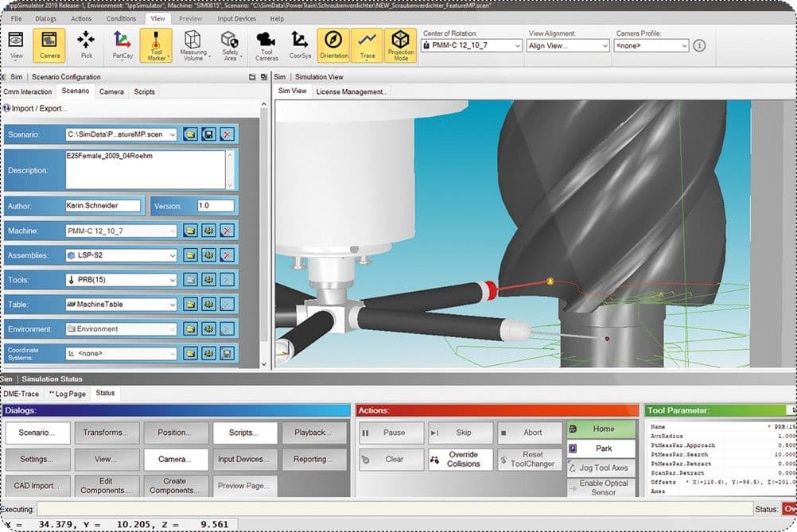Open the Safety Area tool
797x532 pixels.
coord(229,45)
